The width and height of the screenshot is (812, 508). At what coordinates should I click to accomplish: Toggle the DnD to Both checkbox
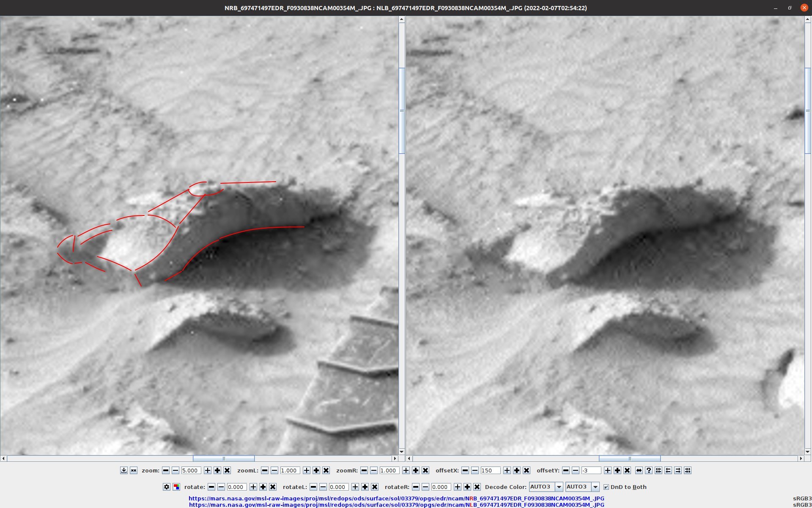[606, 487]
